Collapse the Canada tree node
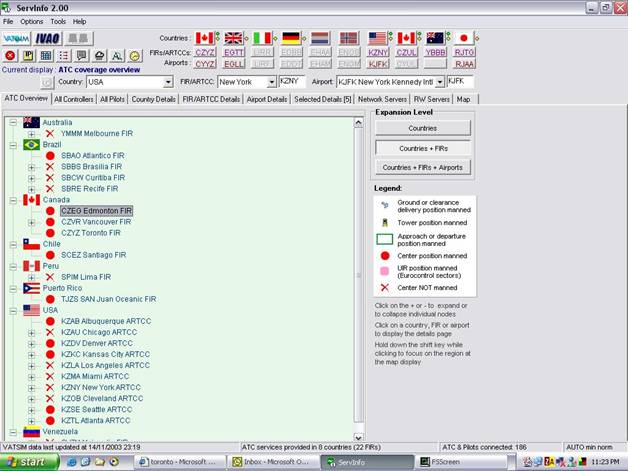The image size is (628, 471). coord(13,199)
